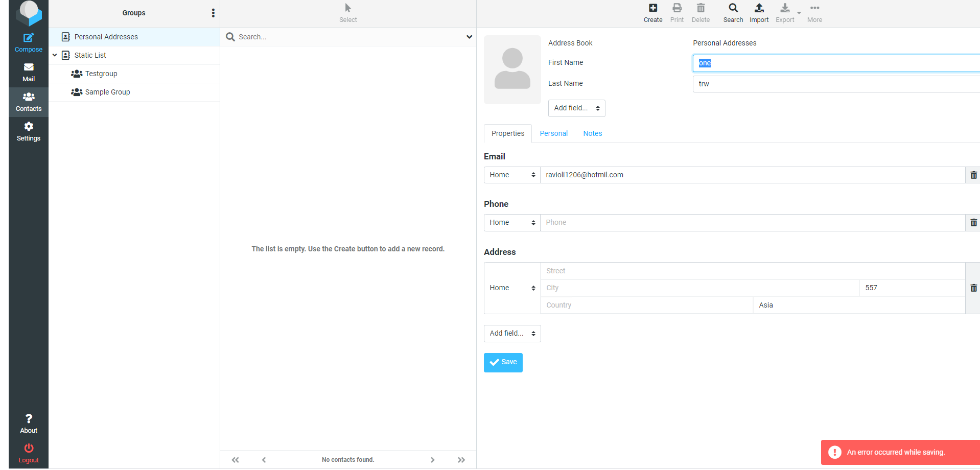The image size is (980, 470).
Task: Open the contact Search
Action: (x=733, y=13)
